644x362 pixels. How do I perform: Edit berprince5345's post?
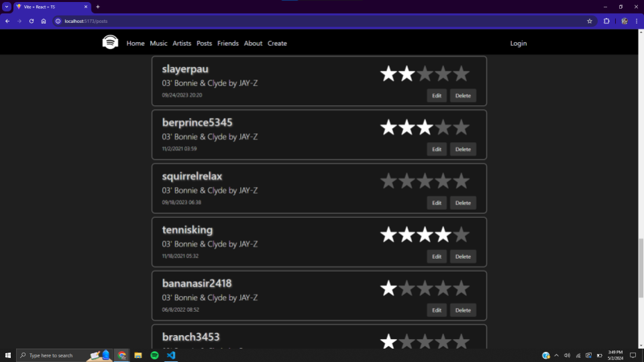pos(437,149)
